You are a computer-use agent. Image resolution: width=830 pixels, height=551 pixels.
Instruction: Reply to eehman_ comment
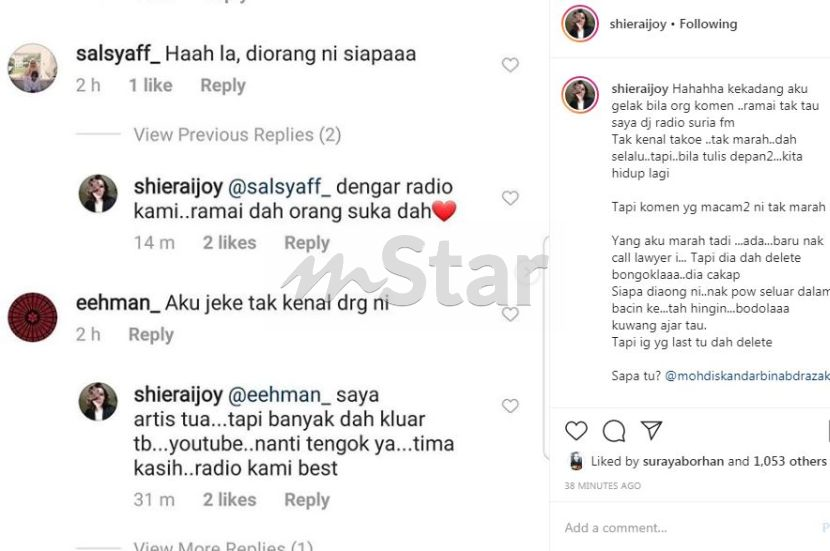(151, 335)
